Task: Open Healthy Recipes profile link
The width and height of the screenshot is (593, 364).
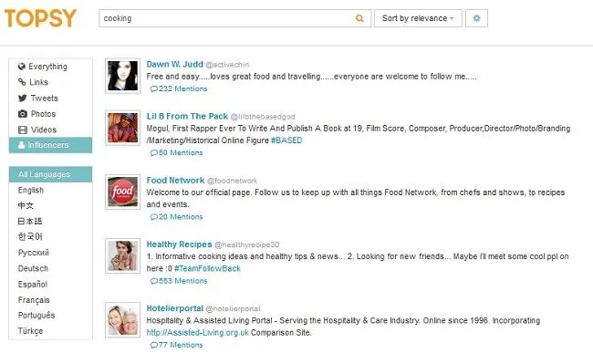Action: pyautogui.click(x=179, y=244)
